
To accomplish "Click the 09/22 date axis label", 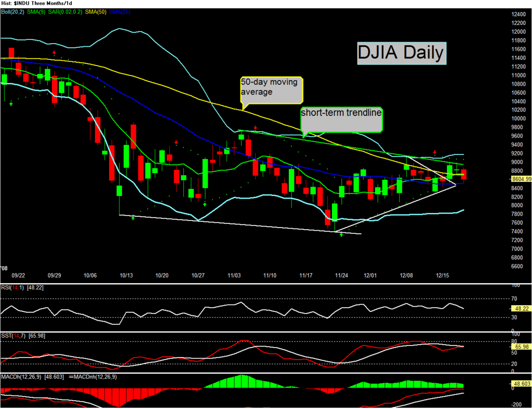I will (18, 275).
